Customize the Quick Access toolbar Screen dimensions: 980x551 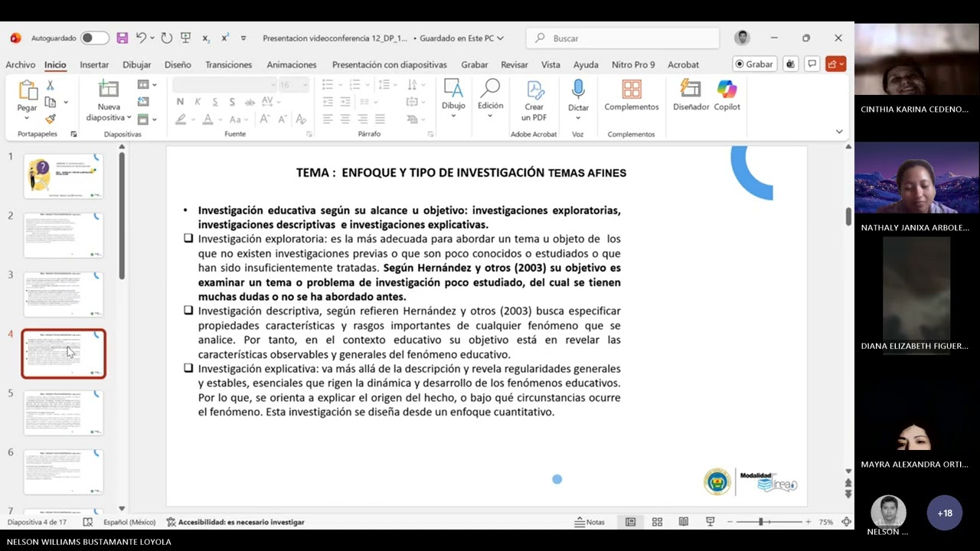[243, 37]
